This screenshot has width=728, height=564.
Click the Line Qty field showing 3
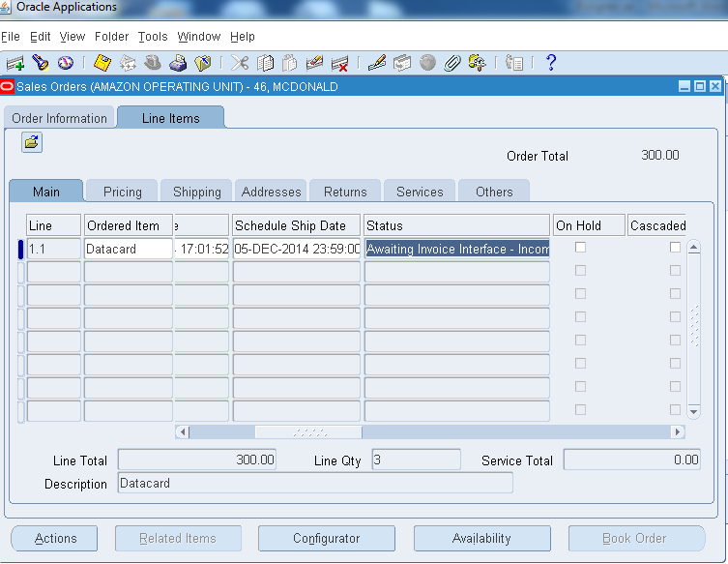[417, 460]
